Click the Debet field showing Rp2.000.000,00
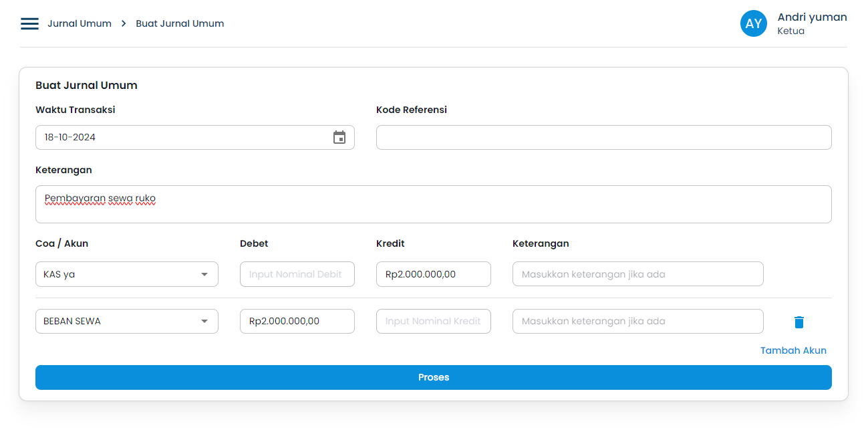Image resolution: width=868 pixels, height=446 pixels. click(x=297, y=321)
